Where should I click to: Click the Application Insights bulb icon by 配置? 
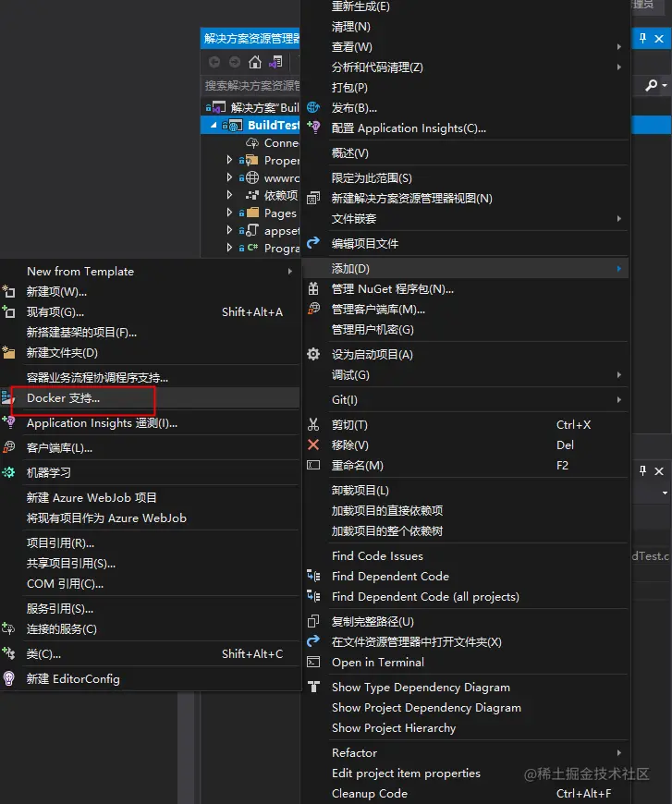(x=313, y=128)
